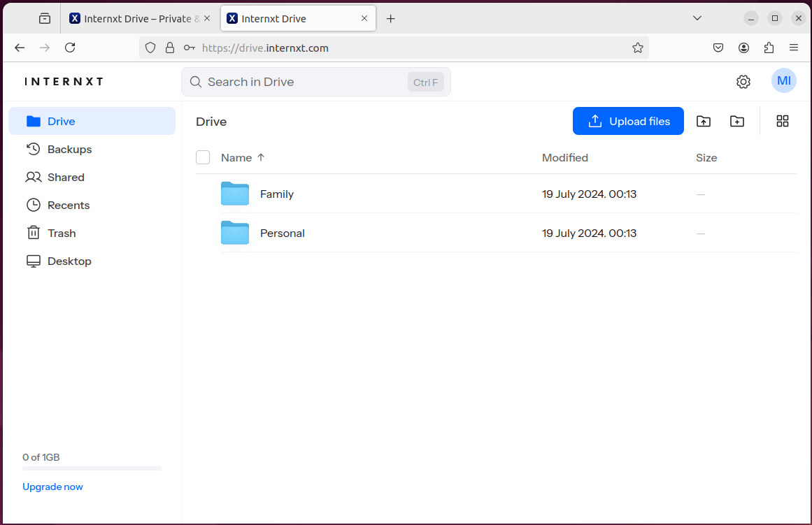812x525 pixels.
Task: Toggle the select-all checkbox above the file list
Action: pyautogui.click(x=203, y=157)
